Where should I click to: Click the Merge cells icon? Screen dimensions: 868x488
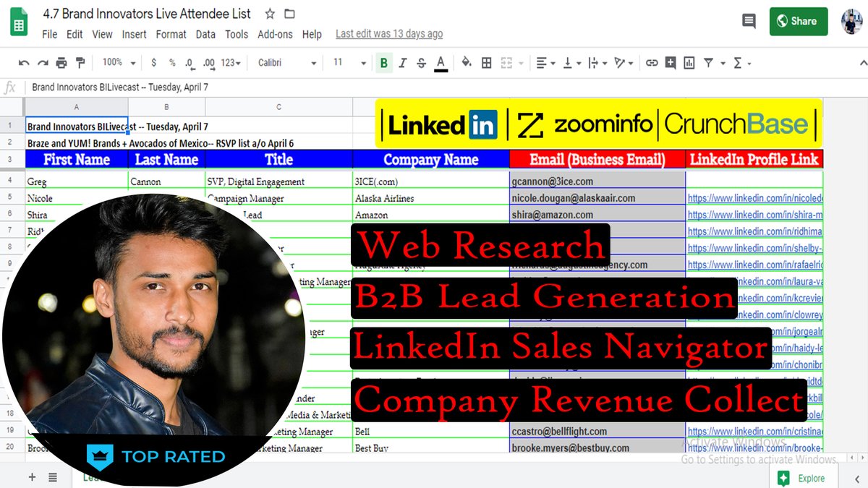pos(507,63)
